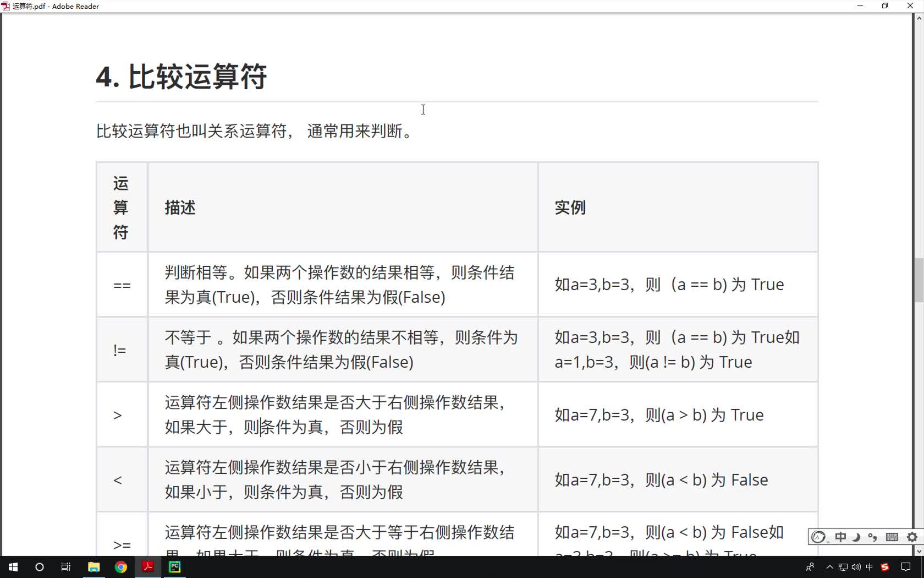Open Task View from the taskbar
Viewport: 924px width, 578px height.
pos(66,567)
